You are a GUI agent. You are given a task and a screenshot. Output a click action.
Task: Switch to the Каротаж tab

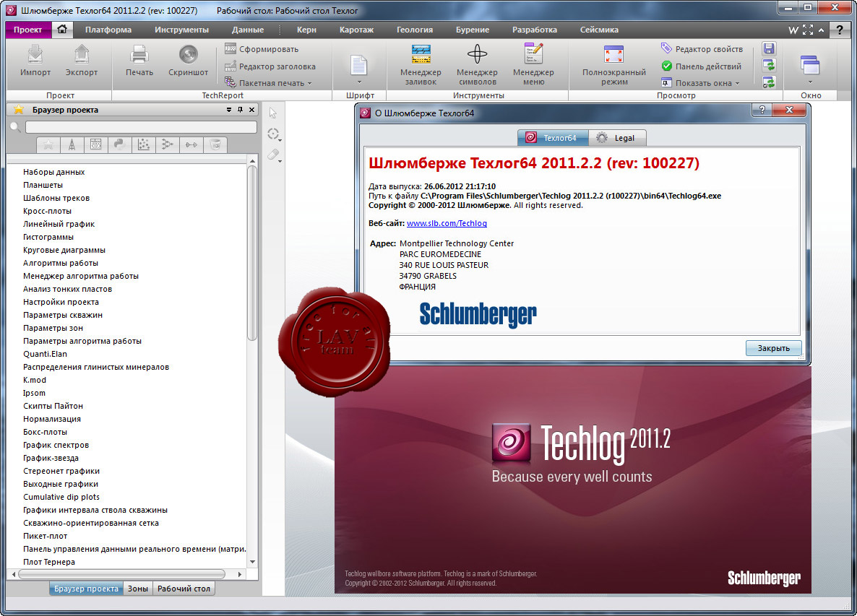(x=356, y=30)
